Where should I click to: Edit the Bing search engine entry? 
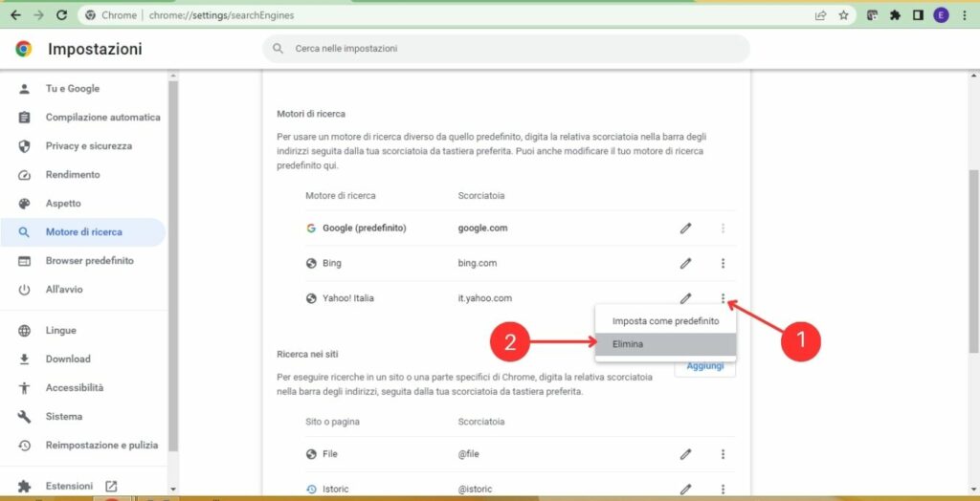pyautogui.click(x=685, y=264)
